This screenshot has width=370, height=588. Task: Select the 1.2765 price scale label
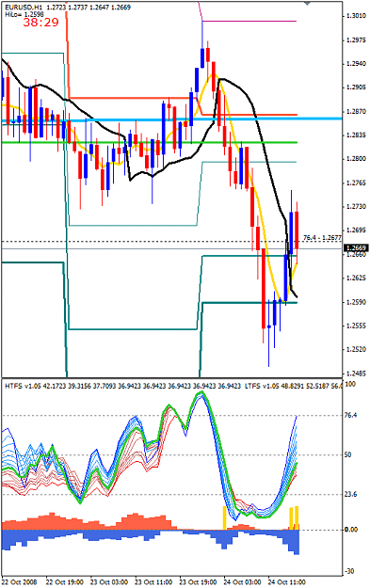tap(355, 183)
